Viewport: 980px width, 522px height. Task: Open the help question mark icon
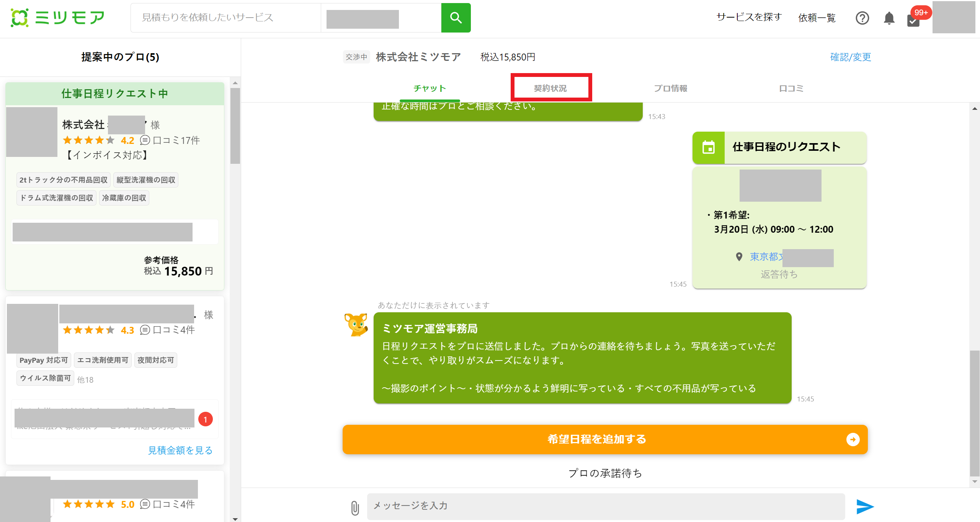click(x=862, y=18)
